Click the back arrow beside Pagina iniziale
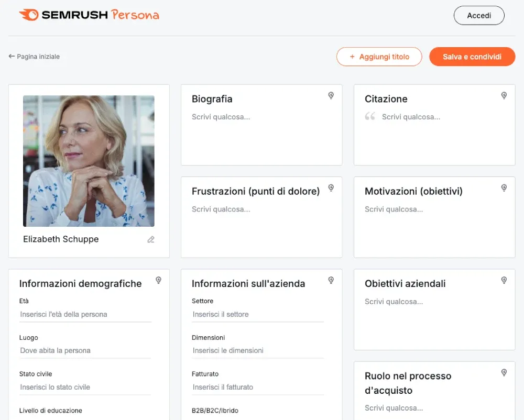 pos(12,57)
